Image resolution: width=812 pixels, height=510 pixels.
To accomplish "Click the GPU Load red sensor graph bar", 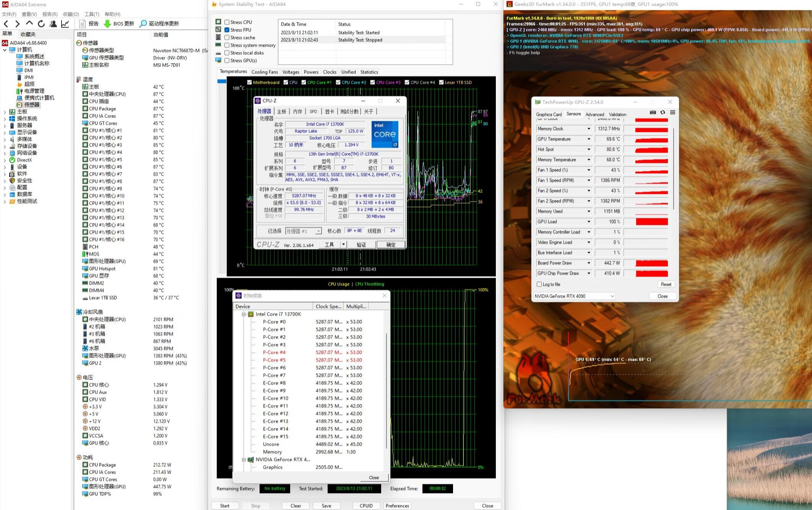I will (652, 222).
